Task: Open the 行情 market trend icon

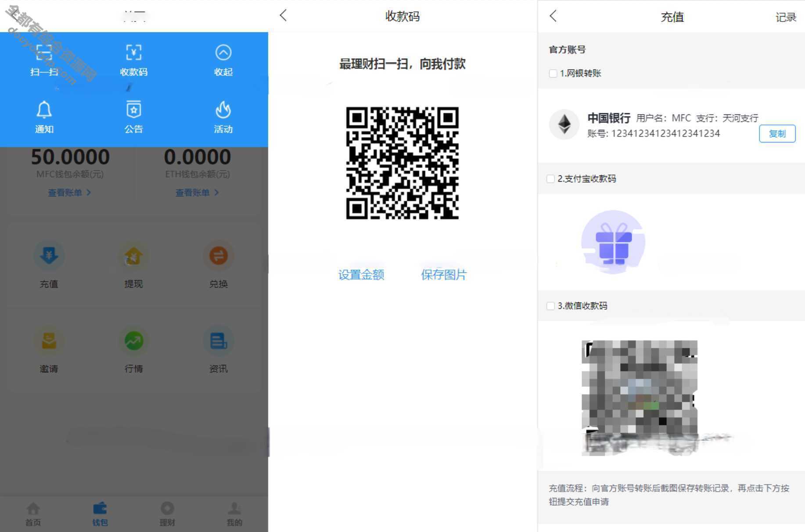Action: coord(133,341)
